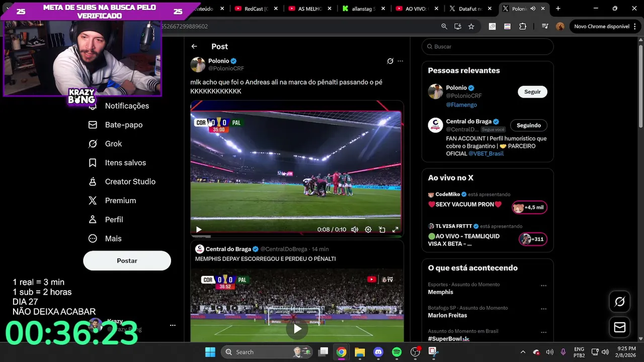Open Discord from the taskbar
The image size is (644, 362).
(x=378, y=352)
